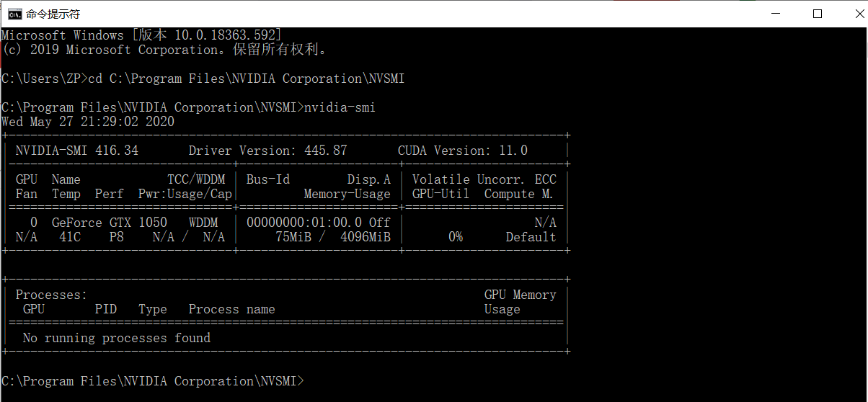Click the 41C temperature value
Image resolution: width=868 pixels, height=402 pixels.
tap(70, 237)
